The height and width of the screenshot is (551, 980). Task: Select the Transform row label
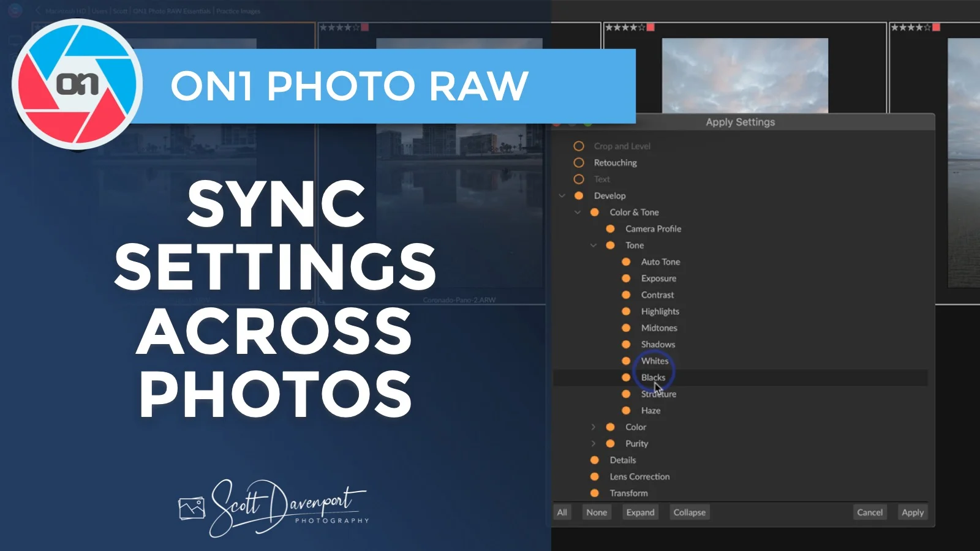pyautogui.click(x=629, y=493)
